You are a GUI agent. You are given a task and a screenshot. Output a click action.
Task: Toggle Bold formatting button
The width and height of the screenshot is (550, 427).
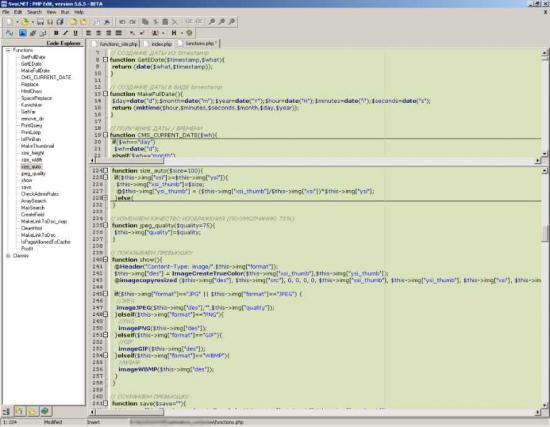tap(56, 33)
